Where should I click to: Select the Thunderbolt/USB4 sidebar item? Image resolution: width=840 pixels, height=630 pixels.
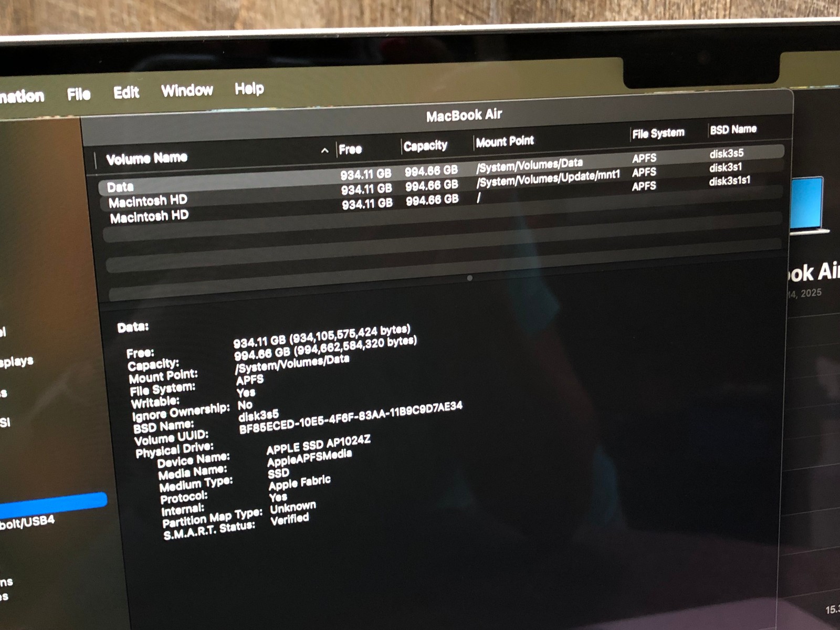[26, 523]
